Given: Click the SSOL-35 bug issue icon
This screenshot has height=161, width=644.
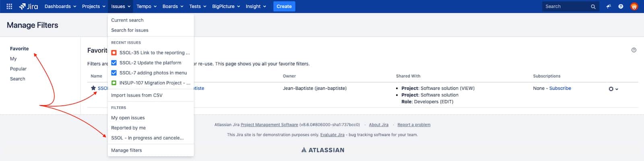Looking at the screenshot, I should (x=114, y=53).
